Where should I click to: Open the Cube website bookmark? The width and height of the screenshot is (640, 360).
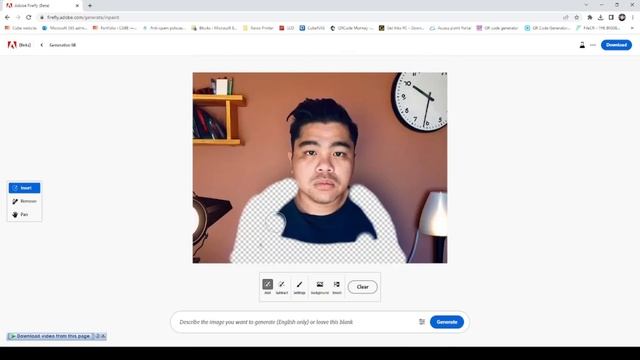coord(20,28)
